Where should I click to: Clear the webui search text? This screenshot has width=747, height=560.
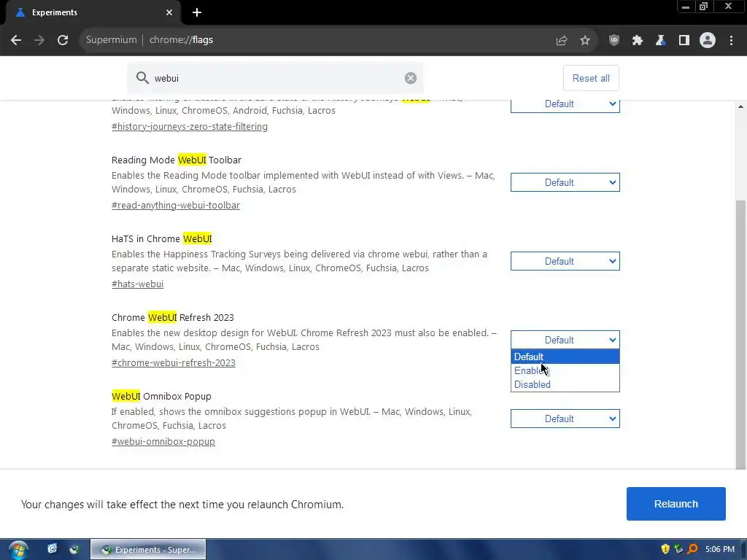pos(411,78)
